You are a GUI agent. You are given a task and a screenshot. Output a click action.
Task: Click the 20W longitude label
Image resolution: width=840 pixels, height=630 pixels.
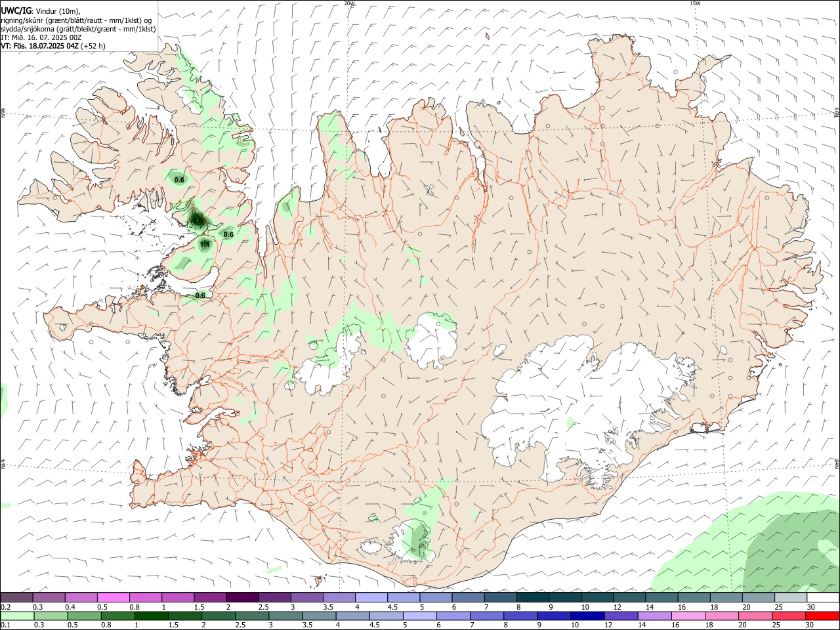coord(349,3)
